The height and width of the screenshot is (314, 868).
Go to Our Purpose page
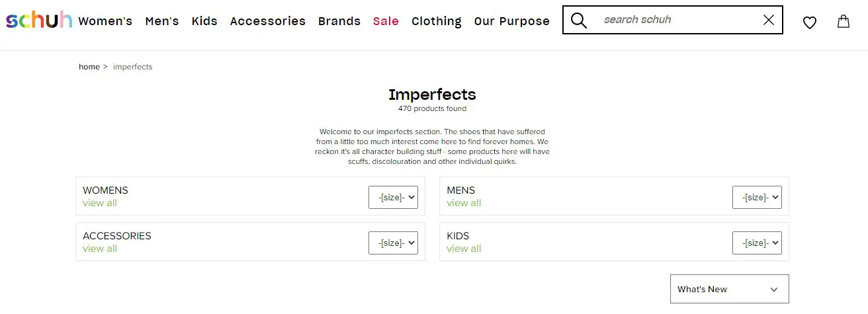click(511, 21)
